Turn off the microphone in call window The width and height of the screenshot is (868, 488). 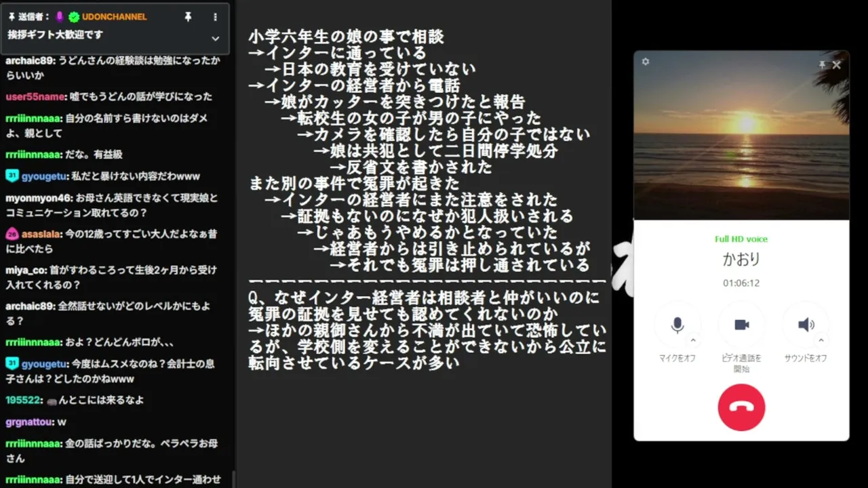[677, 325]
